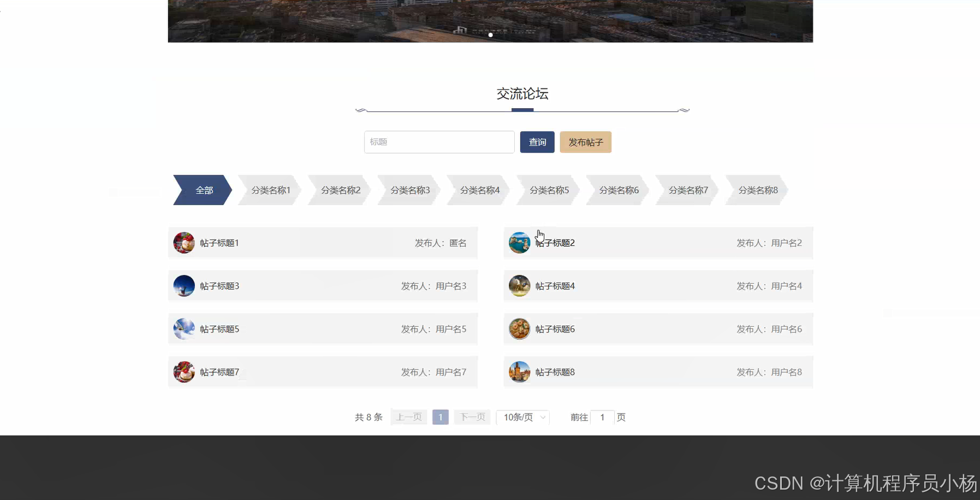Open the avatar of 帖子标题7
Screen dimensions: 980x500
pyautogui.click(x=184, y=372)
